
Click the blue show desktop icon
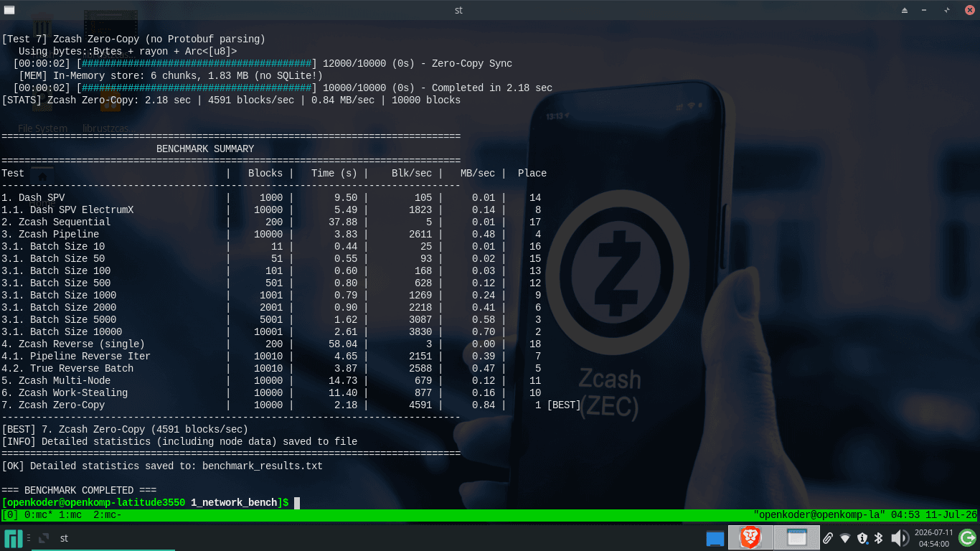(x=715, y=538)
